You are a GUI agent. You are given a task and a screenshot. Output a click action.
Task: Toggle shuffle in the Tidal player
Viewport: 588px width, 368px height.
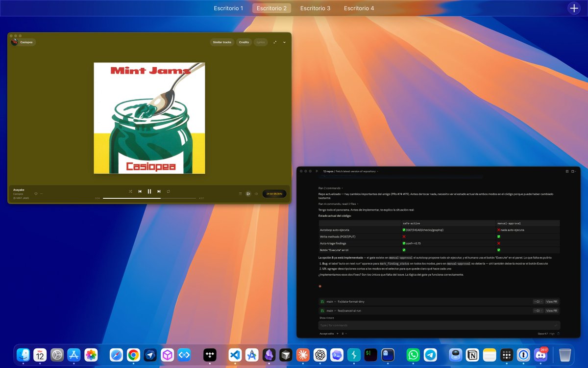(x=130, y=191)
